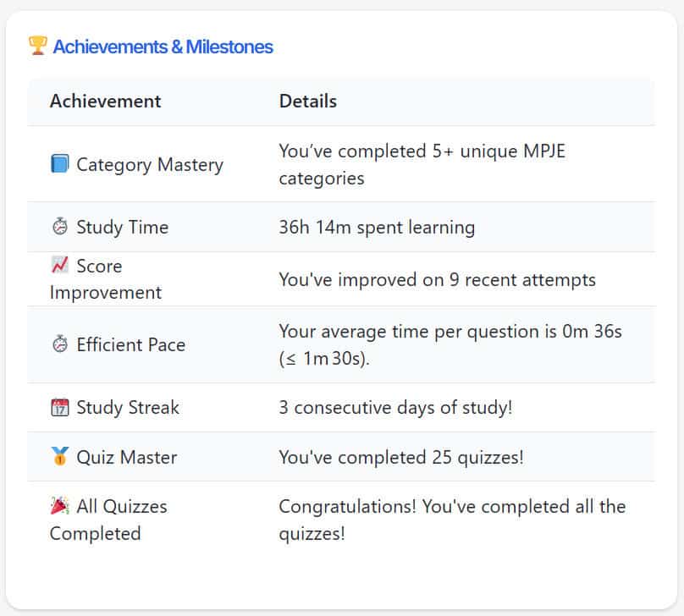Click the '36h 14m spent learning' text
The image size is (684, 616).
(377, 227)
